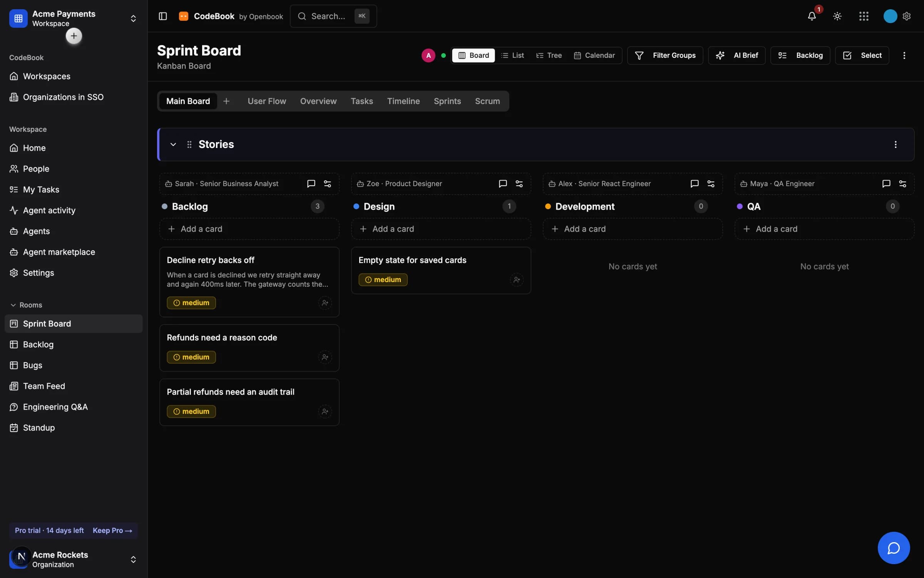Open the User Flow tab
This screenshot has height=578, width=924.
pos(267,101)
